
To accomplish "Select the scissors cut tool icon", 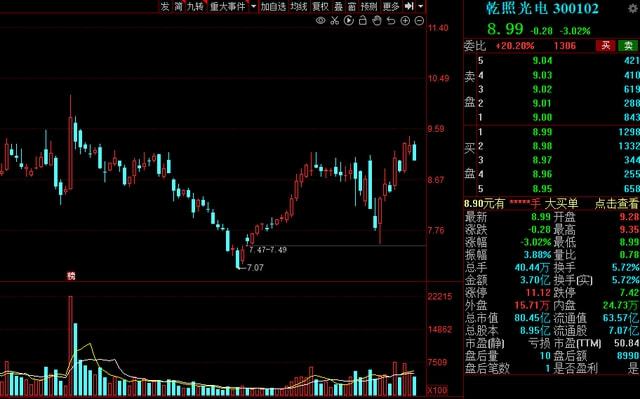I will click(x=335, y=20).
